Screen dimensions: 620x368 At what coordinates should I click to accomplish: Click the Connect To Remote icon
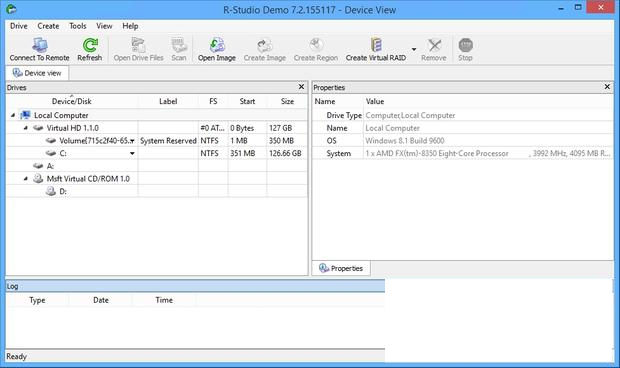[x=40, y=45]
